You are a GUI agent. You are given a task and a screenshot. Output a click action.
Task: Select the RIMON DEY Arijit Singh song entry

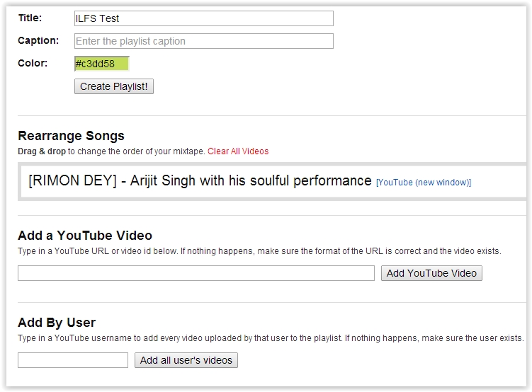(200, 180)
